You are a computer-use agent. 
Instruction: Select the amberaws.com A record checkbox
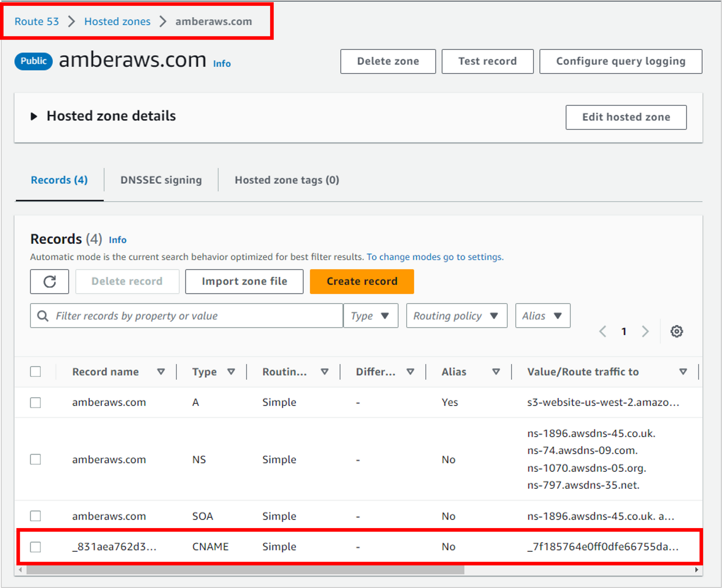pos(35,402)
